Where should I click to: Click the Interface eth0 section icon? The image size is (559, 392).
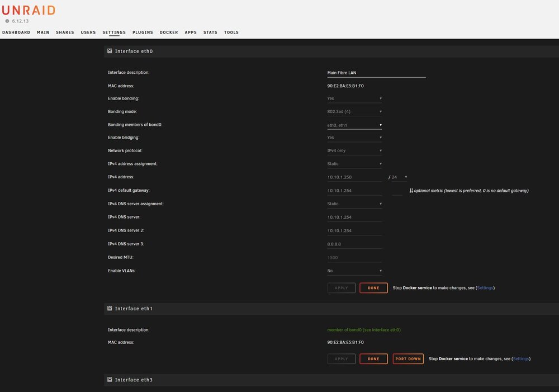(x=110, y=51)
